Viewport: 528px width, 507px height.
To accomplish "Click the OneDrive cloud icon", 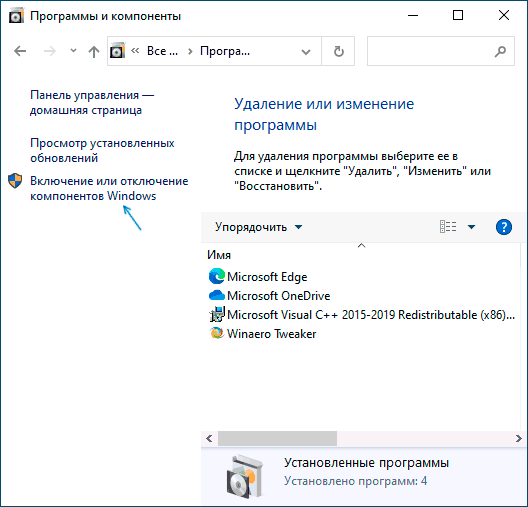I will pos(217,296).
